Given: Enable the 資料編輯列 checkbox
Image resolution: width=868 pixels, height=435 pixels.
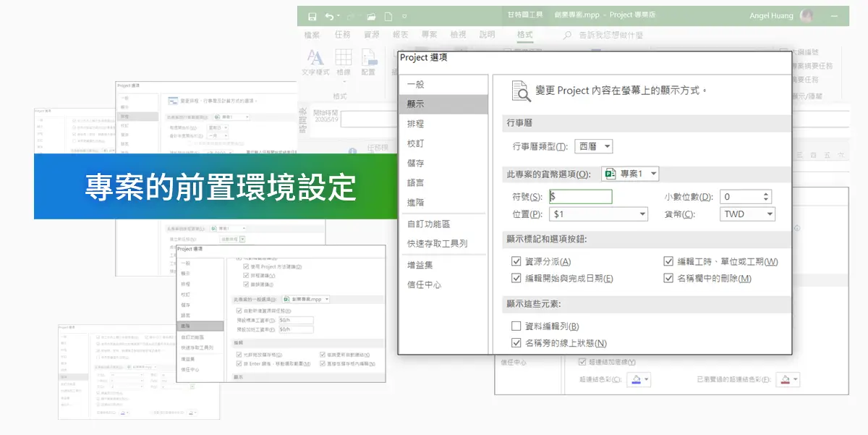Looking at the screenshot, I should click(x=516, y=326).
